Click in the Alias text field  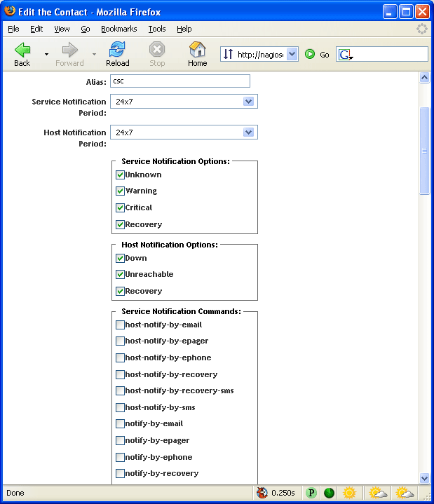coord(180,81)
